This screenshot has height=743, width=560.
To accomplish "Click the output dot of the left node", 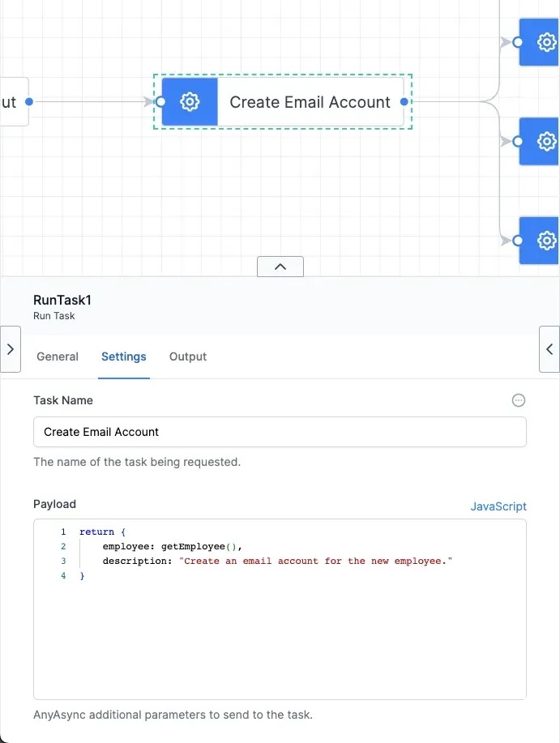I will click(29, 102).
